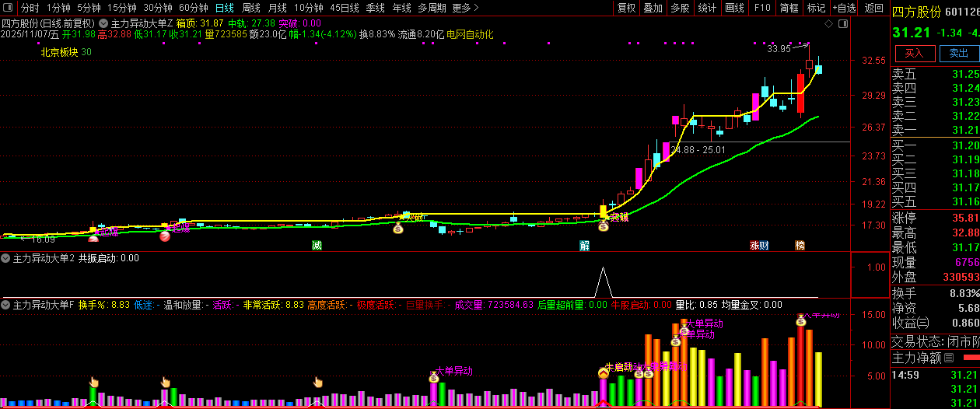Toggle the left sidebar panel icon

point(9,8)
